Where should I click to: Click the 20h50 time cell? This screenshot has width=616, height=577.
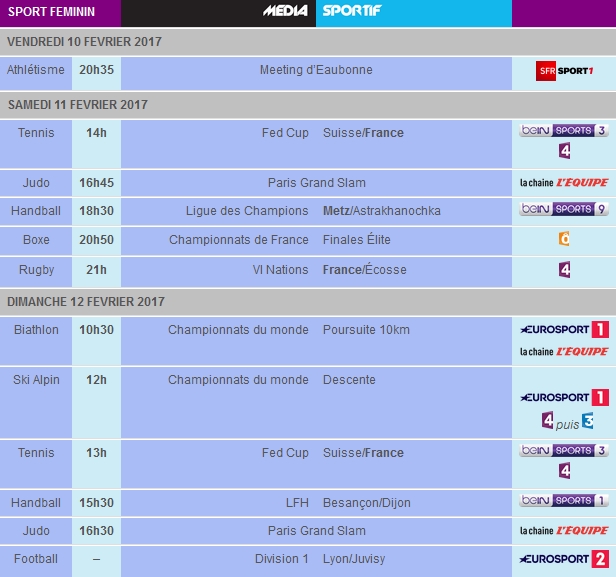[96, 241]
